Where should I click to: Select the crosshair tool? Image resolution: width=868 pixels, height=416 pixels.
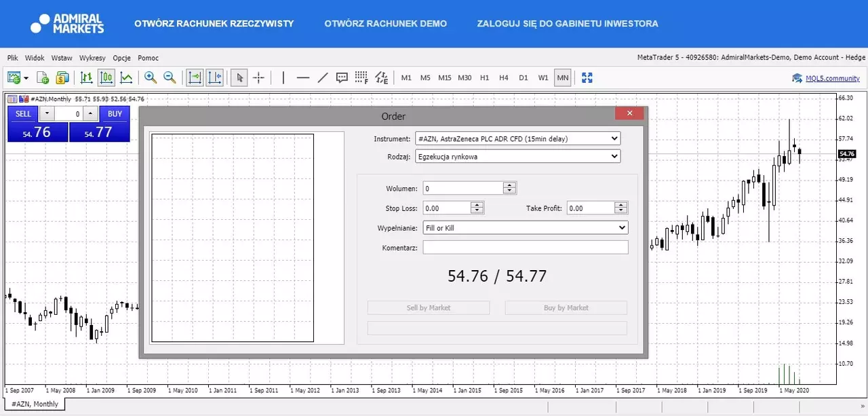point(258,77)
